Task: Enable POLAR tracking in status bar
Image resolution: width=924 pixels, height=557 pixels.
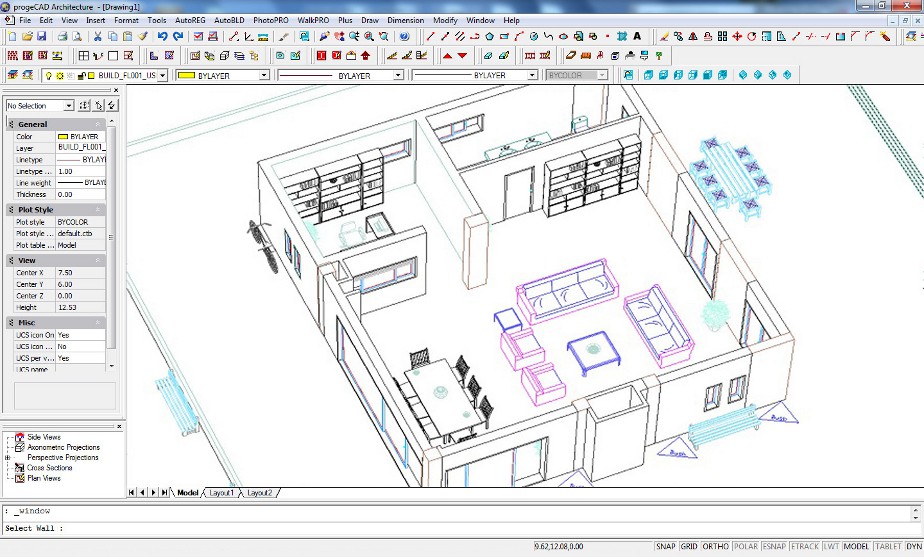Action: pos(745,547)
